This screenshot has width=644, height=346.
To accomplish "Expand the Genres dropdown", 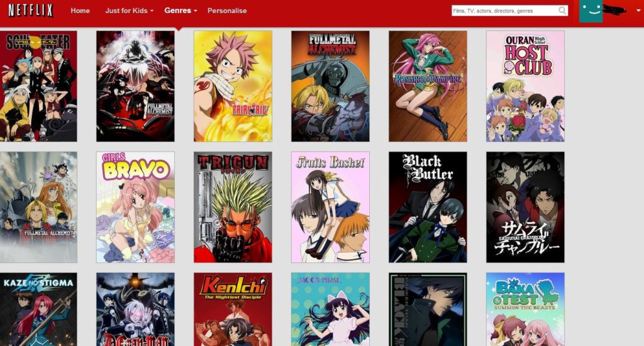I will coord(180,10).
